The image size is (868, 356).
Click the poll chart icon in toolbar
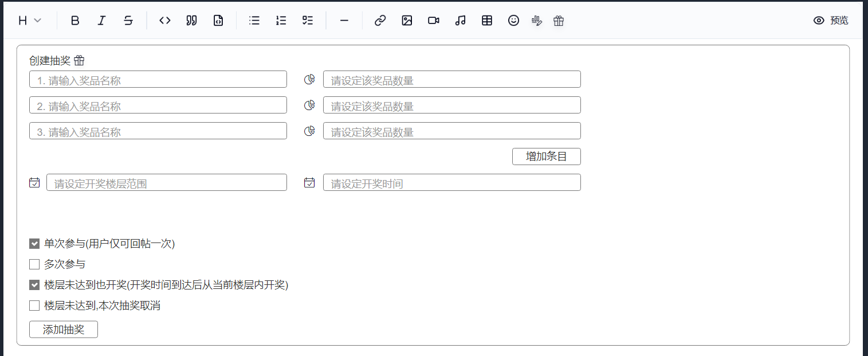click(x=537, y=21)
